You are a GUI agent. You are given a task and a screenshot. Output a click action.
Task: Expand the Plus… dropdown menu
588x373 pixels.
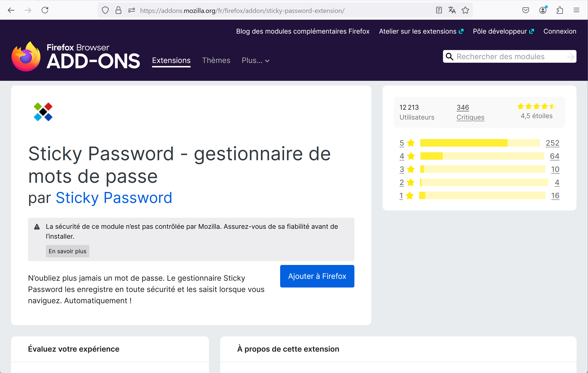click(255, 60)
